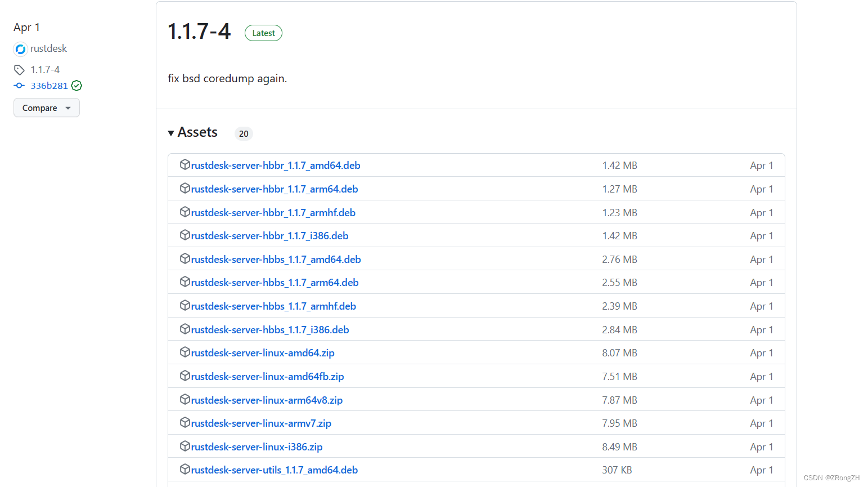Open the 1.1.7-4 tag in sidebar

tap(45, 70)
